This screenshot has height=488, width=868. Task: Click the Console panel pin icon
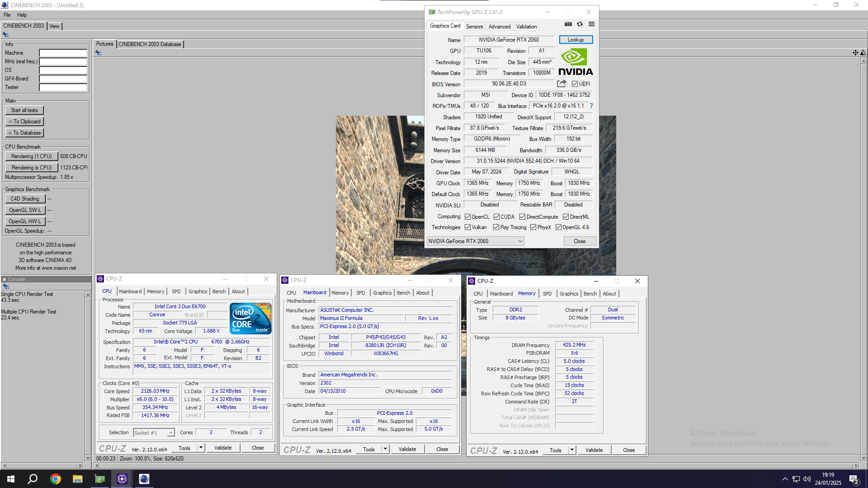point(5,286)
